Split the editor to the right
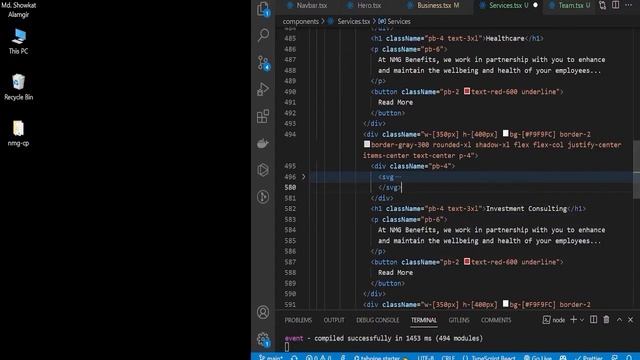This screenshot has width=640, height=360. 616,5
